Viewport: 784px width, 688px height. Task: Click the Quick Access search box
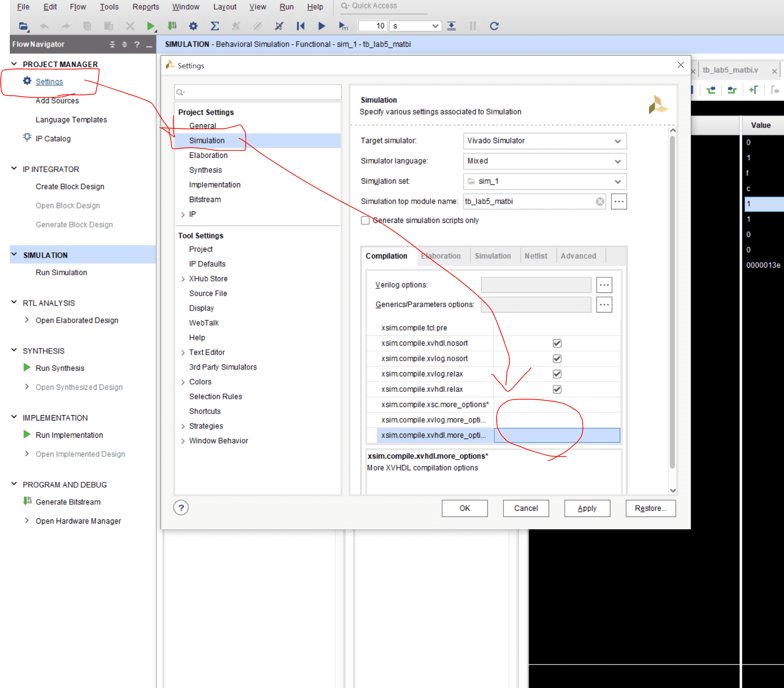(x=384, y=6)
